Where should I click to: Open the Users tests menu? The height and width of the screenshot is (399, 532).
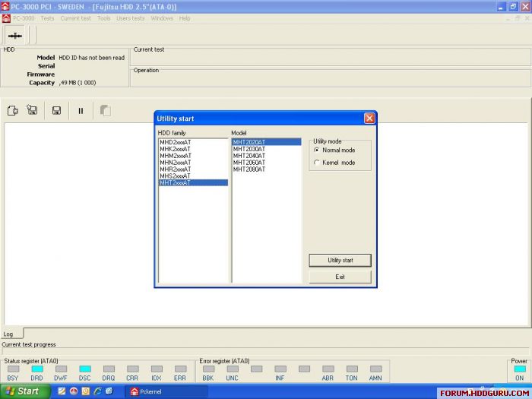click(x=130, y=18)
